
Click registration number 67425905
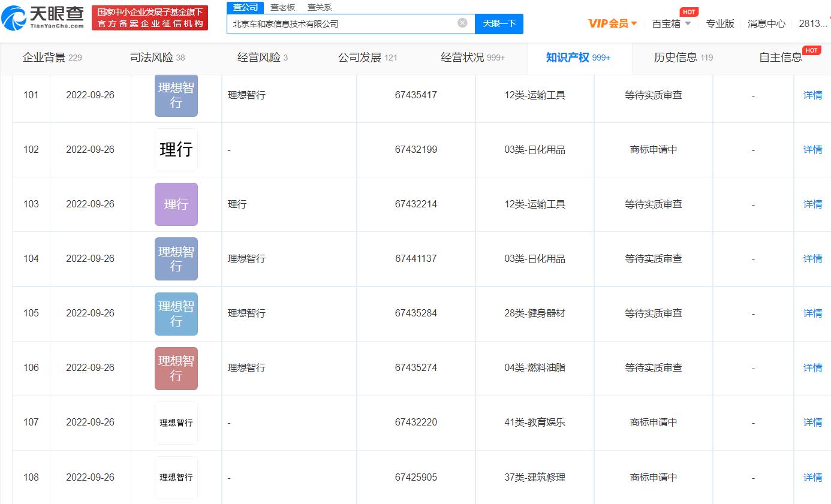[x=416, y=478]
